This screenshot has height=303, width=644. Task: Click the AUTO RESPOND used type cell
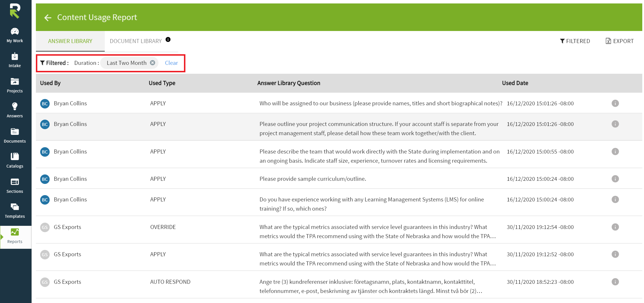click(x=170, y=282)
